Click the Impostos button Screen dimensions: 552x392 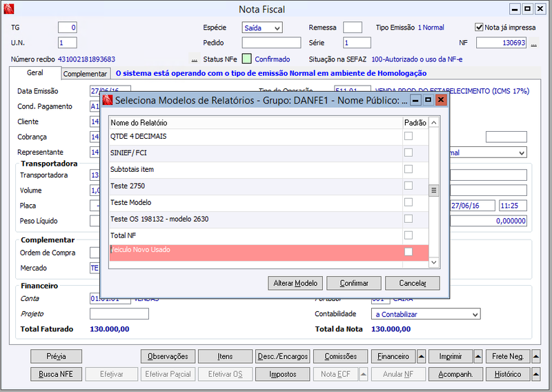pyautogui.click(x=283, y=374)
